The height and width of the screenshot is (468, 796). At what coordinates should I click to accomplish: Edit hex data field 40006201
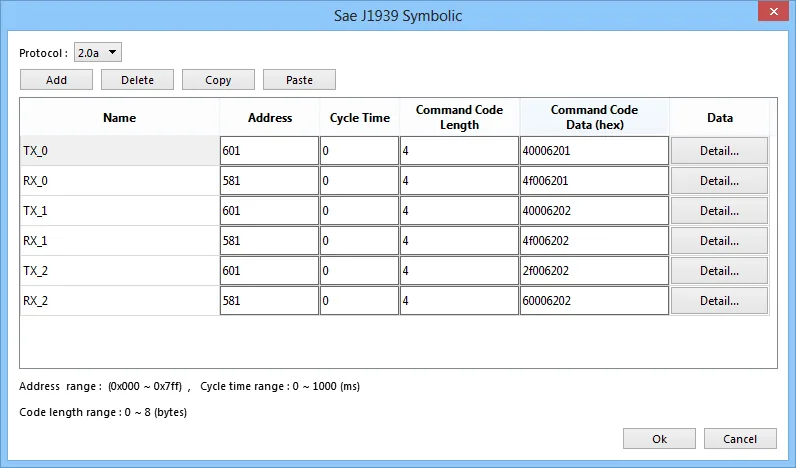click(x=594, y=151)
